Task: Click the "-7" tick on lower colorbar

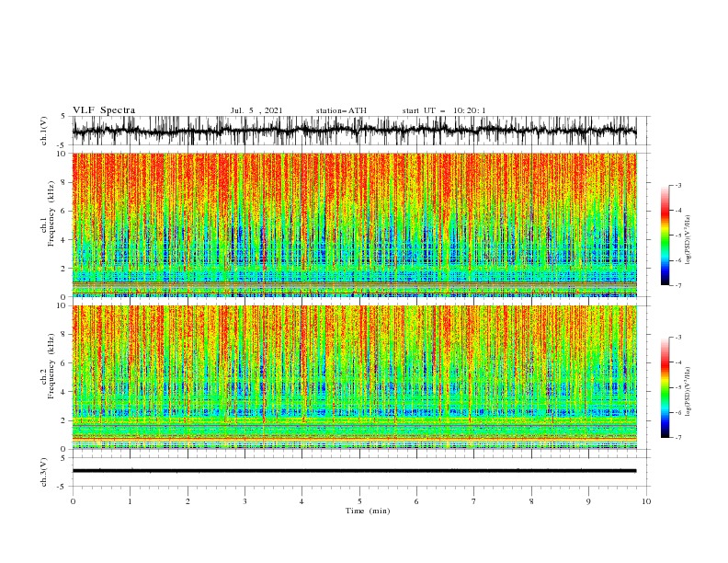Action: click(x=678, y=438)
